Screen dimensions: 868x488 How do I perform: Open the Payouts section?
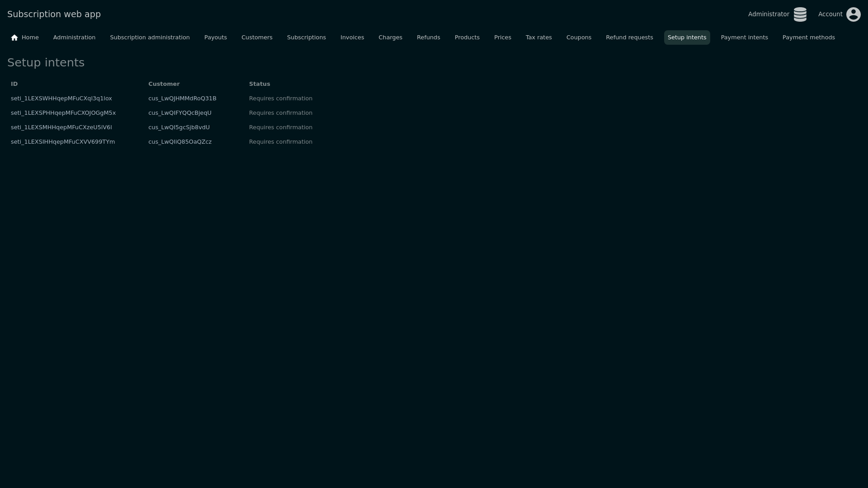(x=215, y=38)
